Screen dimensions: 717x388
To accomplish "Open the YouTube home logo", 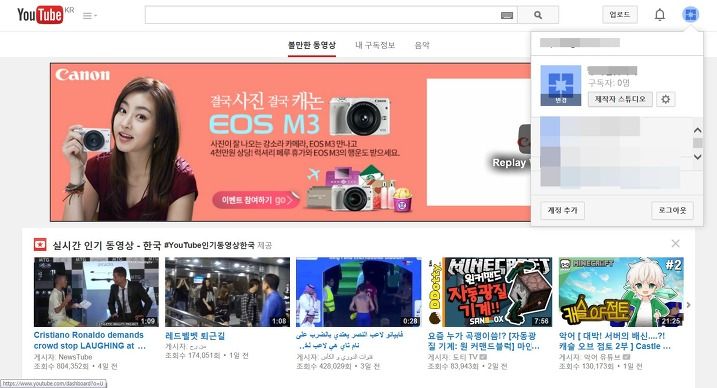I will (40, 15).
